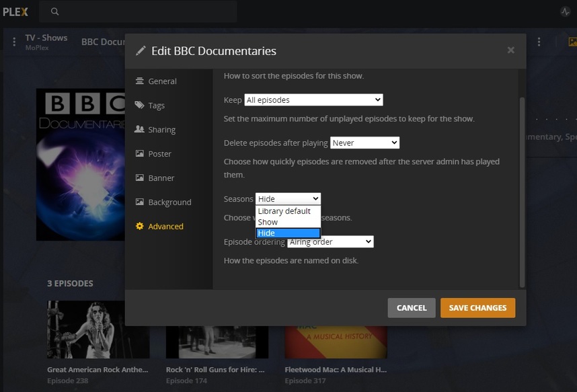
Task: Click the 3 EPISODES heading
Action: [70, 284]
